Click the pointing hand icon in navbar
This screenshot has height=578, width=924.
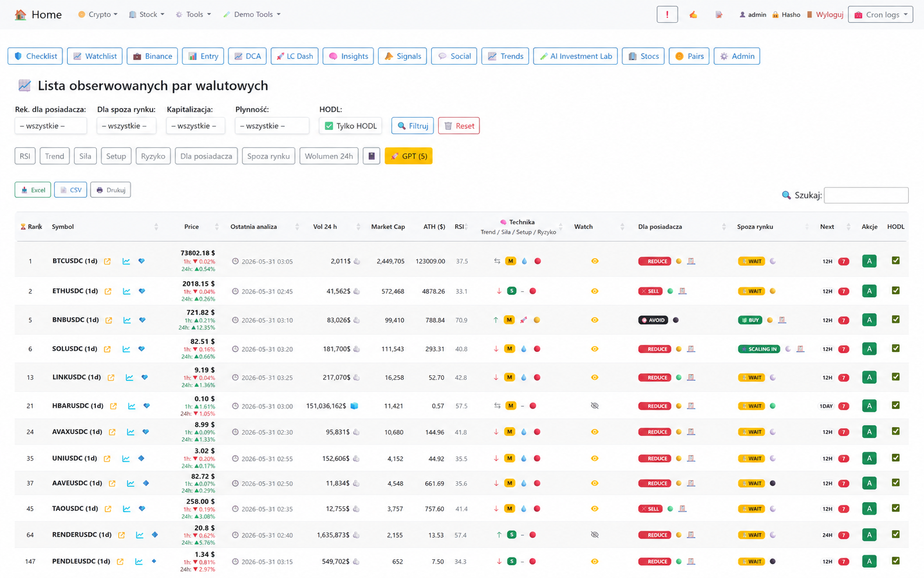click(693, 15)
